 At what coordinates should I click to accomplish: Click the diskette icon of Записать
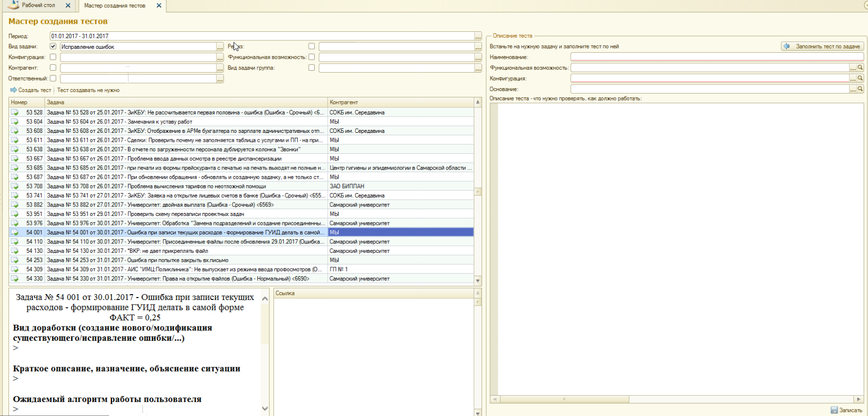834,410
